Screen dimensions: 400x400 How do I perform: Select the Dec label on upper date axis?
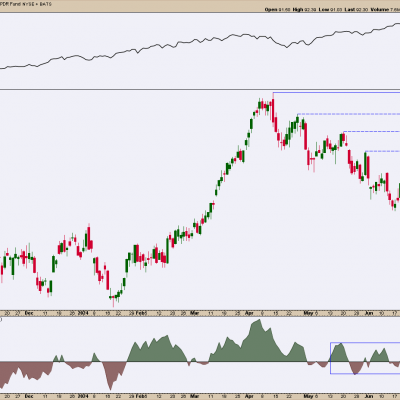click(x=29, y=313)
